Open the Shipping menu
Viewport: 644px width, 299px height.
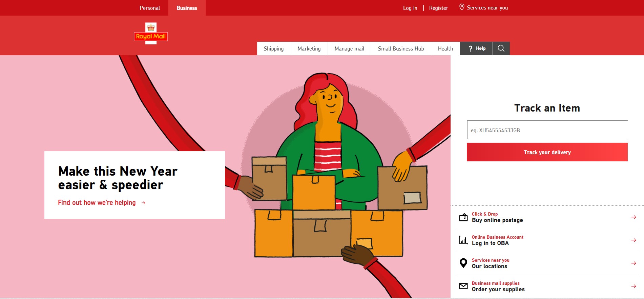274,48
